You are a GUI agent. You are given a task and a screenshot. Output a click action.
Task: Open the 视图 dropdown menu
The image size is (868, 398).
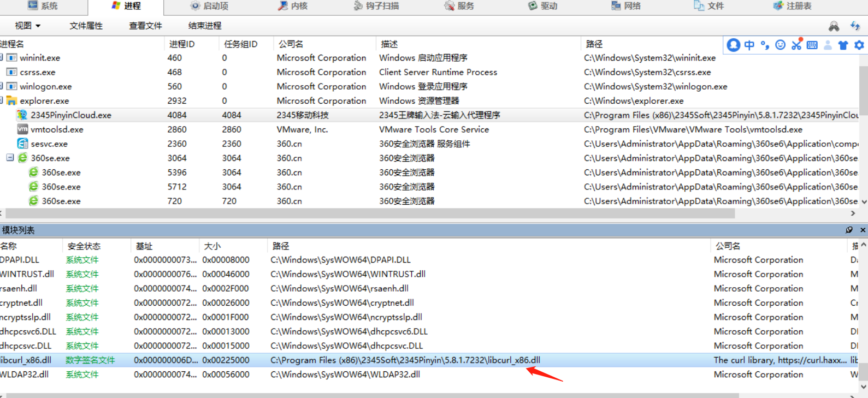27,26
